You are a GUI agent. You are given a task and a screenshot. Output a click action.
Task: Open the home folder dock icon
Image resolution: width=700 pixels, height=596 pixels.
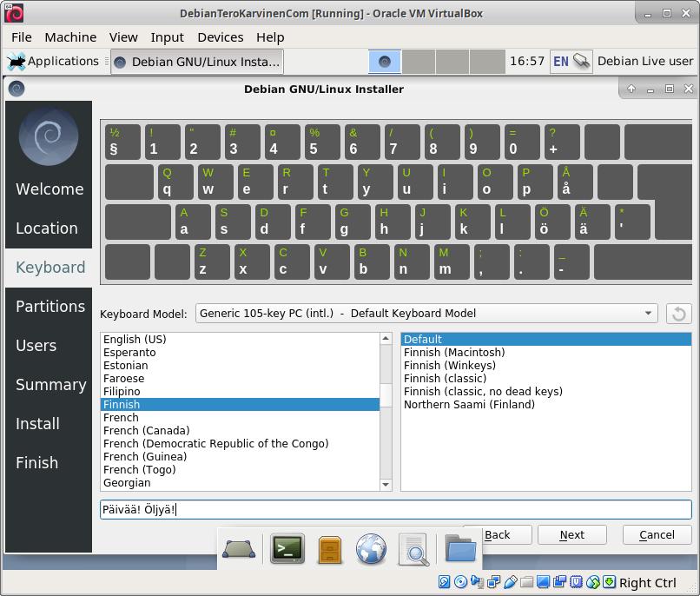[460, 548]
